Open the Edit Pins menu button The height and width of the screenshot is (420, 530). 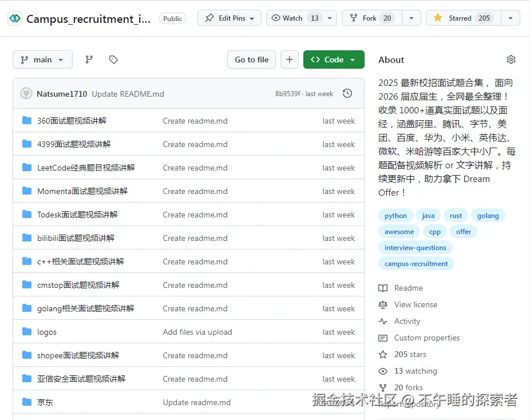tap(229, 18)
